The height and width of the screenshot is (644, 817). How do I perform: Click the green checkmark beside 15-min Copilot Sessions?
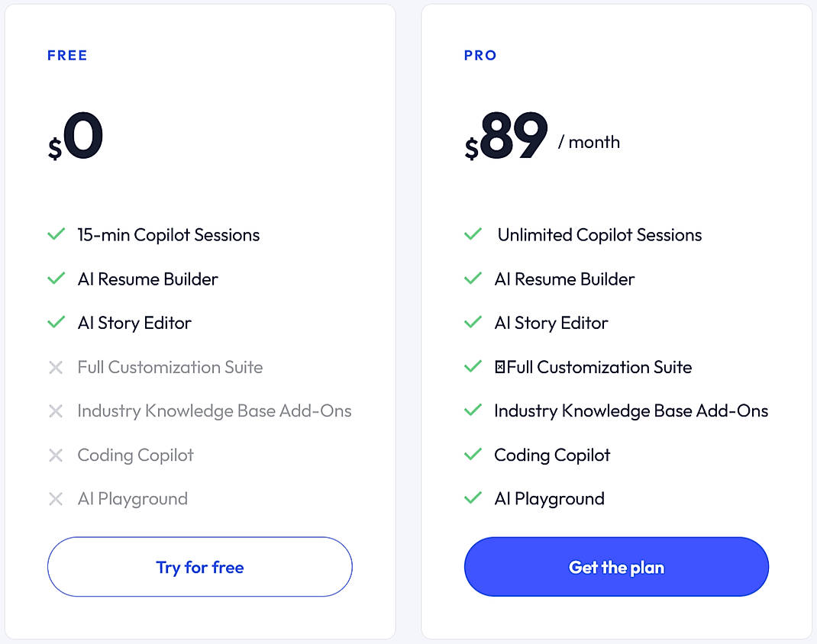coord(56,235)
